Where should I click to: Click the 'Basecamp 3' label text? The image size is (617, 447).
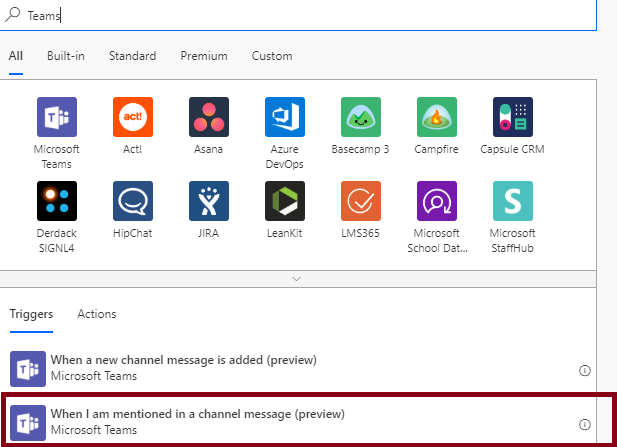(360, 150)
